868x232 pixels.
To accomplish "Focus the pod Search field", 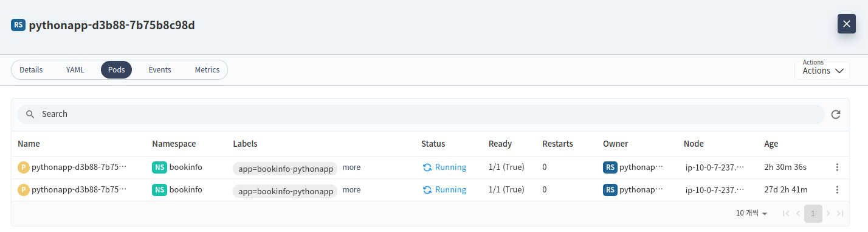I will tap(421, 114).
